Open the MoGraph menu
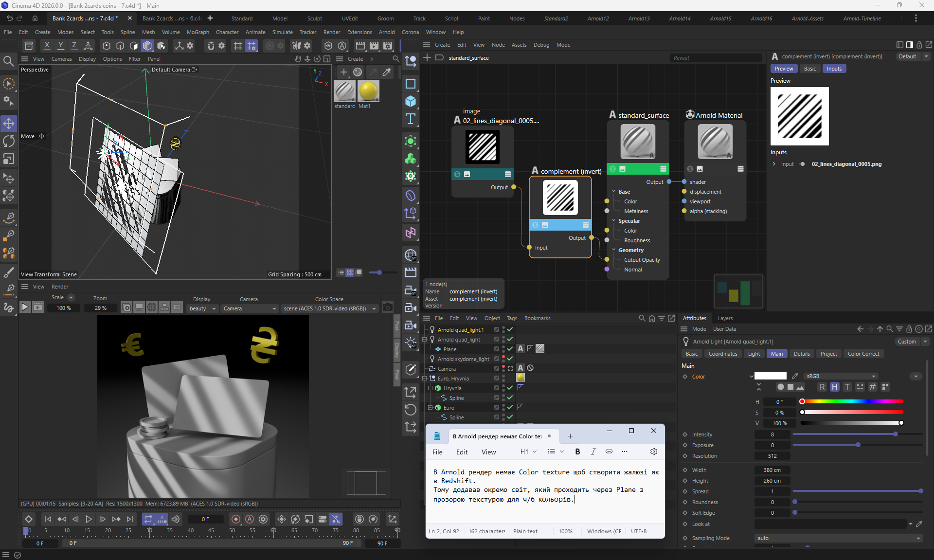The width and height of the screenshot is (934, 560). tap(198, 32)
